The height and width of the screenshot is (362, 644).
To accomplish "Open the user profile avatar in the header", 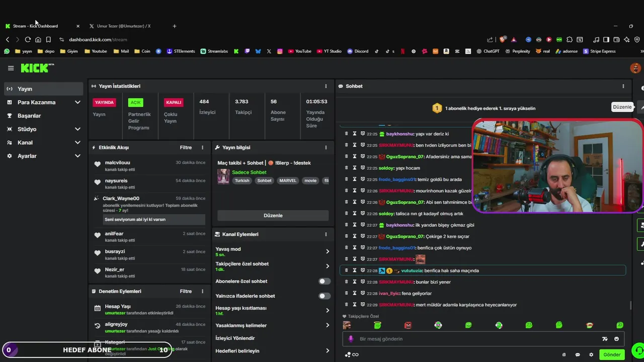I will pyautogui.click(x=635, y=68).
